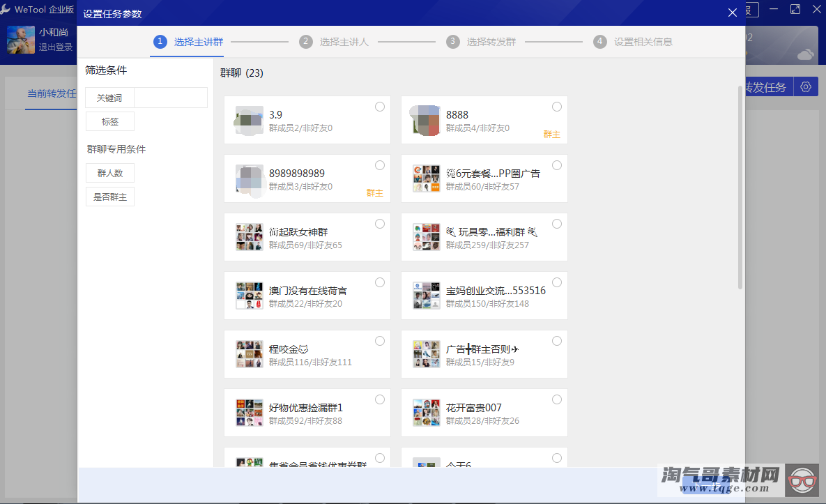Click the 小和尚 user avatar
The width and height of the screenshot is (826, 504).
pyautogui.click(x=21, y=40)
